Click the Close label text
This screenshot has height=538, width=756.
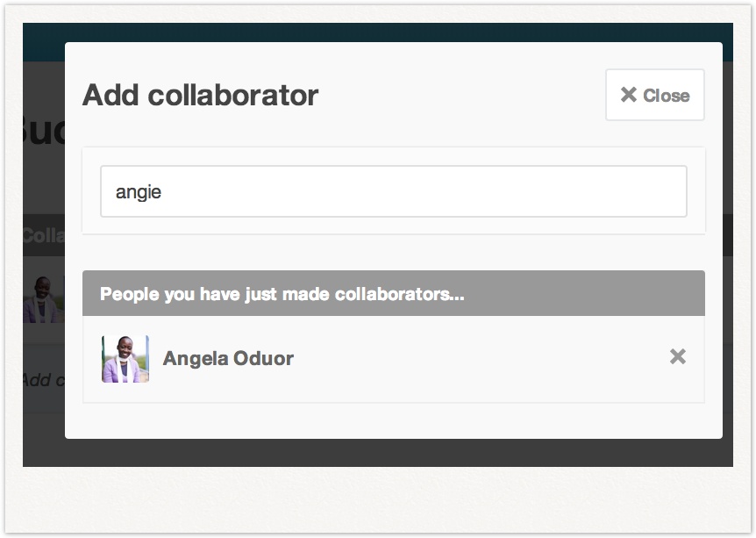[667, 96]
